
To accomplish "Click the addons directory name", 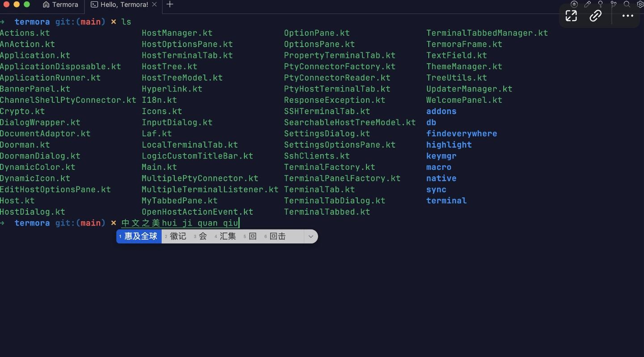I will point(441,111).
